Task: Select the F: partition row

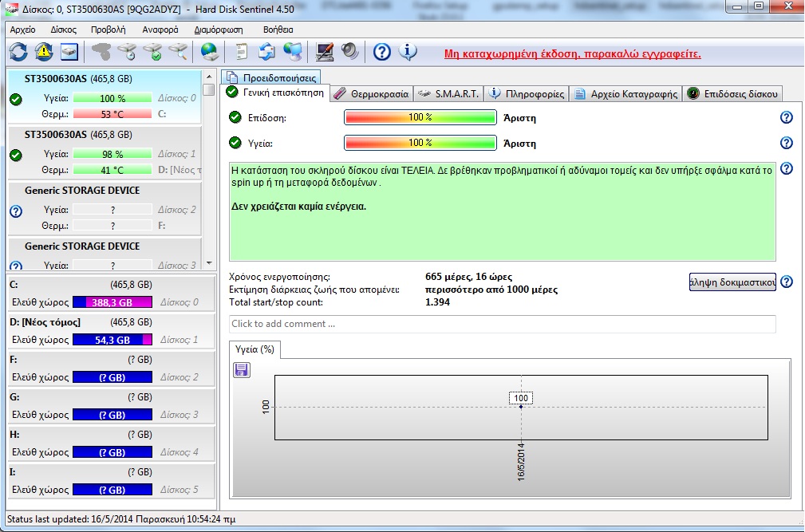Action: pos(112,368)
